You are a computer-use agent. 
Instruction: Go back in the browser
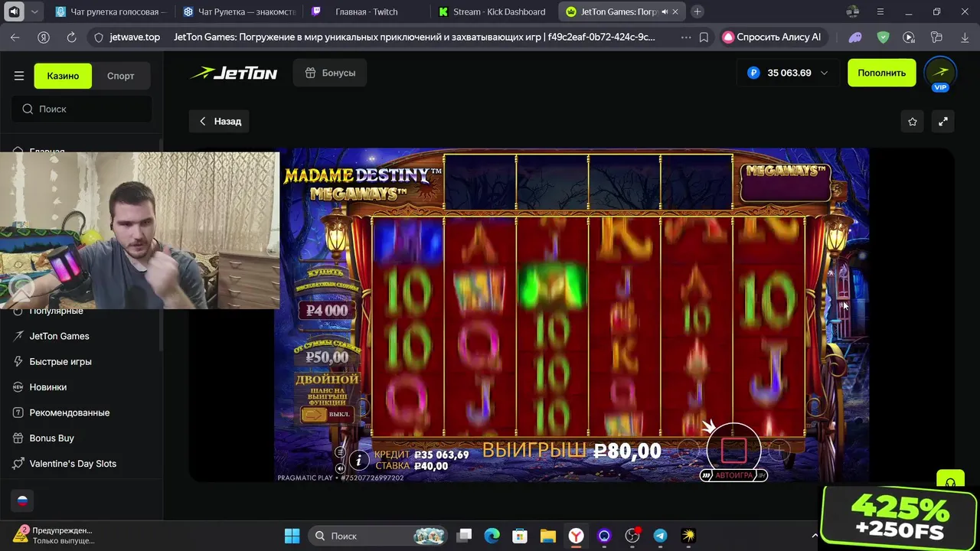point(15,37)
